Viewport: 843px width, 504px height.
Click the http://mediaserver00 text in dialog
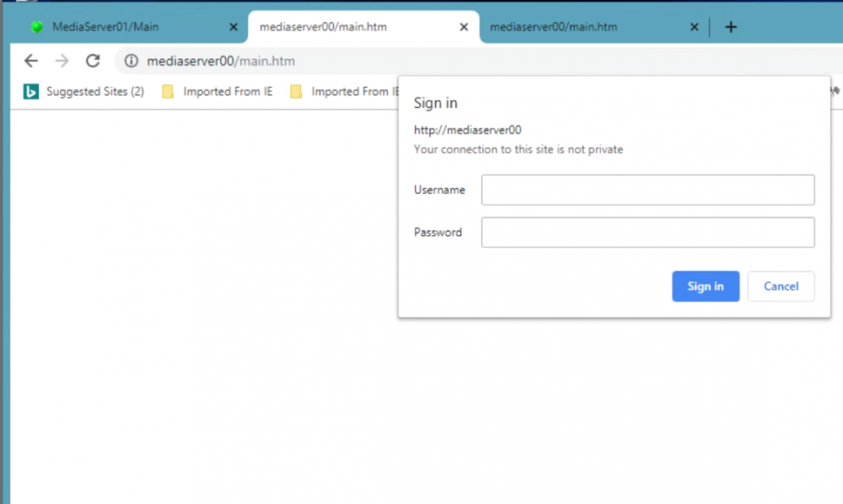click(x=467, y=130)
